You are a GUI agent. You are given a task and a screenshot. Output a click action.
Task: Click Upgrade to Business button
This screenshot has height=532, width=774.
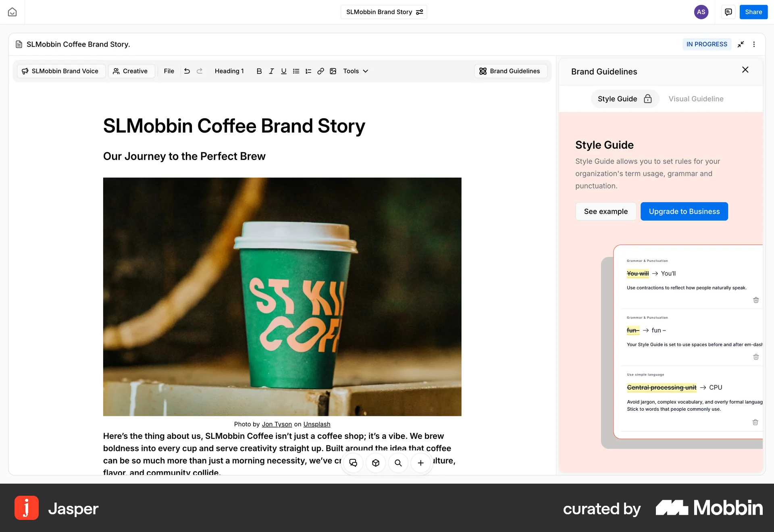684,212
